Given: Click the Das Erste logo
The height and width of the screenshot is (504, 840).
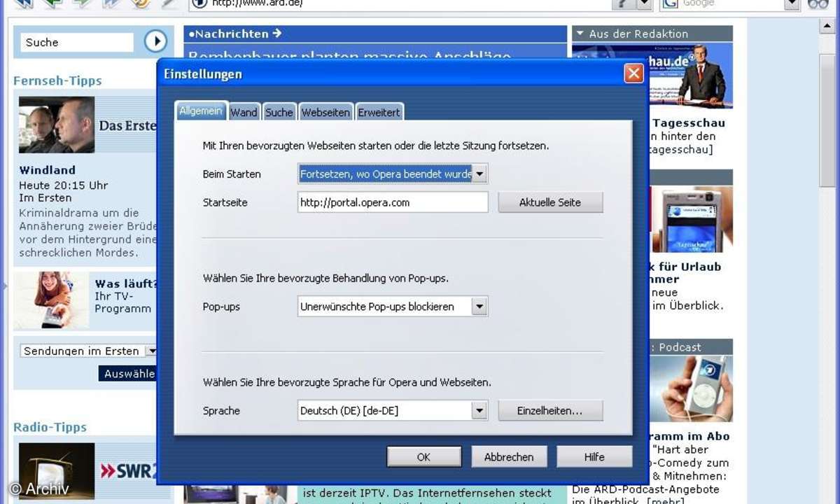Looking at the screenshot, I should pos(127,126).
